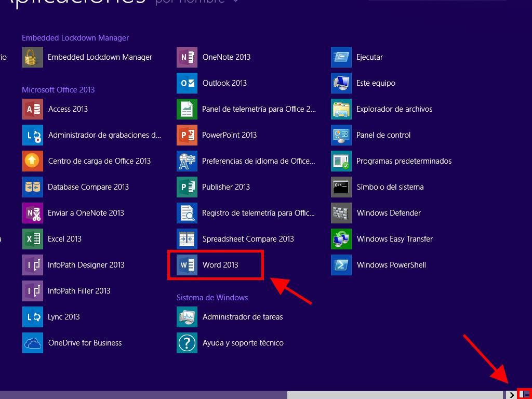Screen dimensions: 532x399
Task: Launch the Explorador de archivos icon
Action: coord(341,109)
